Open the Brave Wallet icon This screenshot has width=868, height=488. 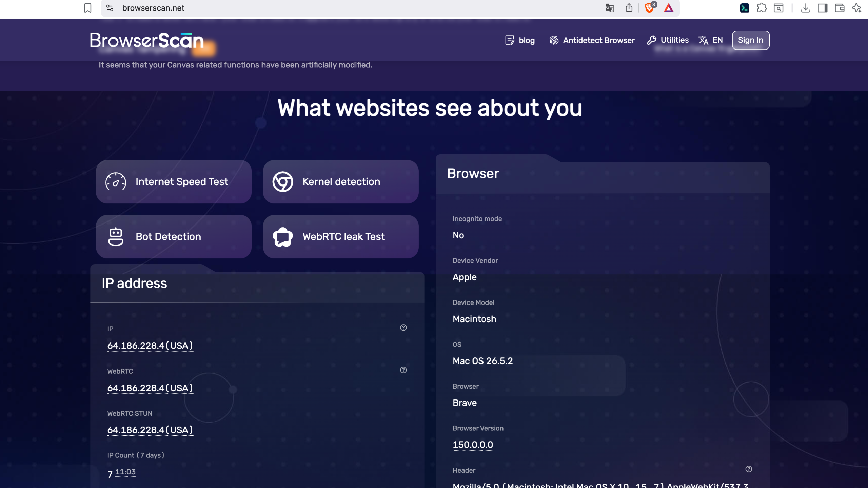click(840, 8)
